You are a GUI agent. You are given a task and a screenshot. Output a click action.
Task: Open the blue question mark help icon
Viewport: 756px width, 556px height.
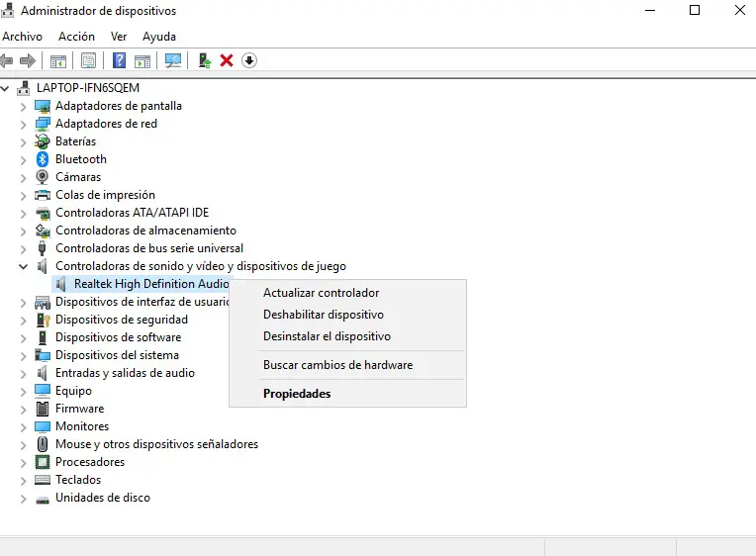click(119, 60)
